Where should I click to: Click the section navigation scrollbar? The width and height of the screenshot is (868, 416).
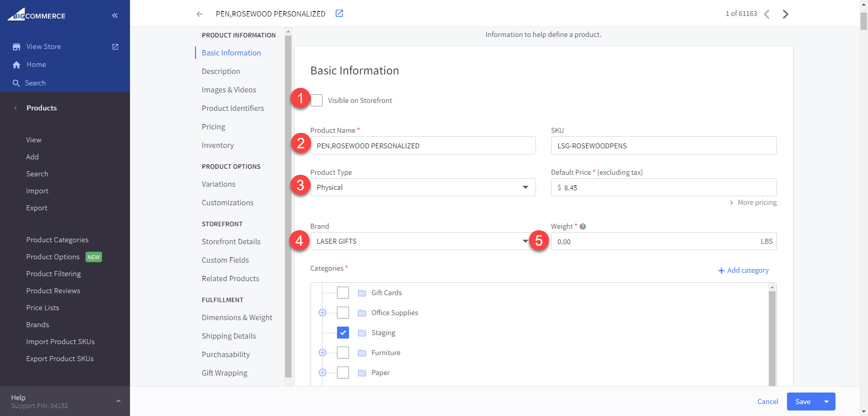point(288,206)
